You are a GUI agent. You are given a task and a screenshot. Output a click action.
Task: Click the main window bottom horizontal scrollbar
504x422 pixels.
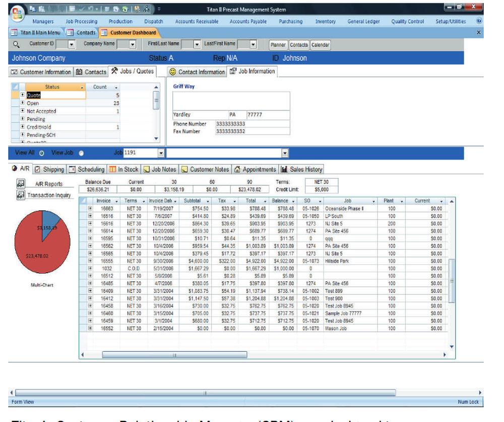pyautogui.click(x=206, y=393)
